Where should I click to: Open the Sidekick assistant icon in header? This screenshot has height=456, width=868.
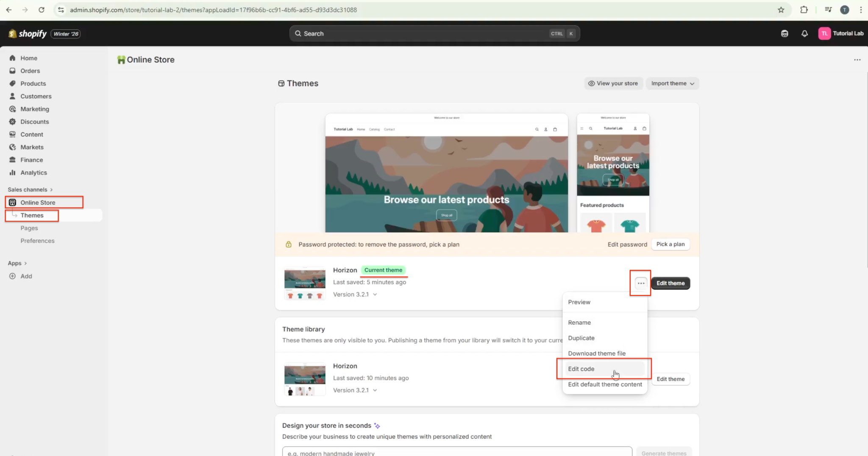tap(785, 33)
